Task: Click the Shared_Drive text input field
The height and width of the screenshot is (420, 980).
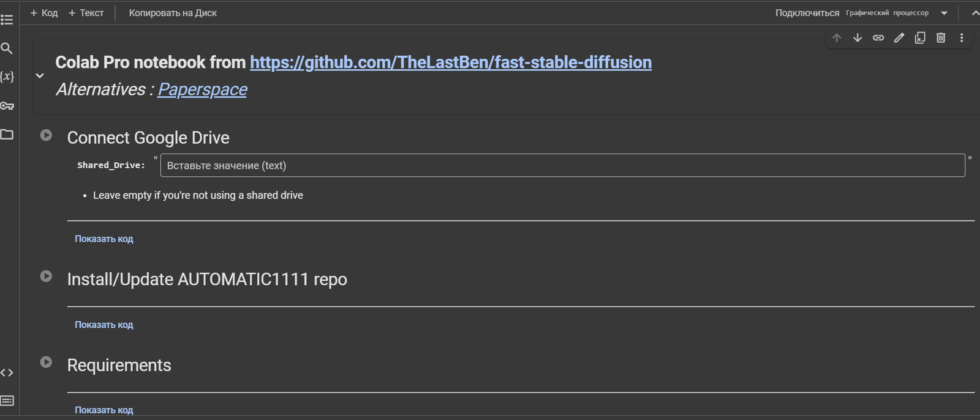Action: (x=562, y=165)
